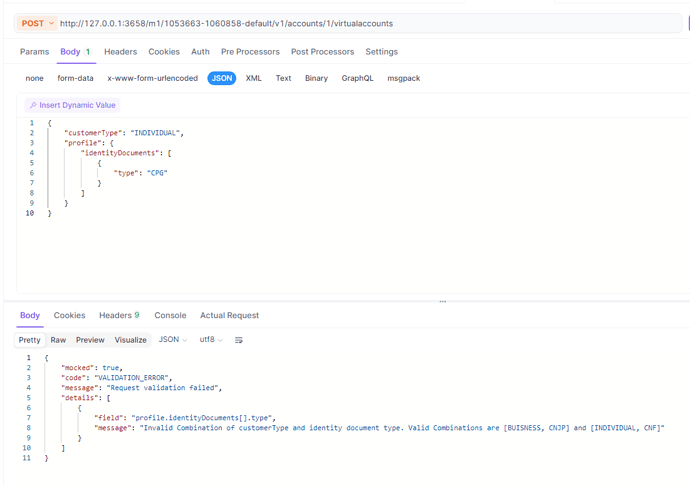This screenshot has height=486, width=690.
Task: Click the Raw response view button
Action: [x=58, y=340]
